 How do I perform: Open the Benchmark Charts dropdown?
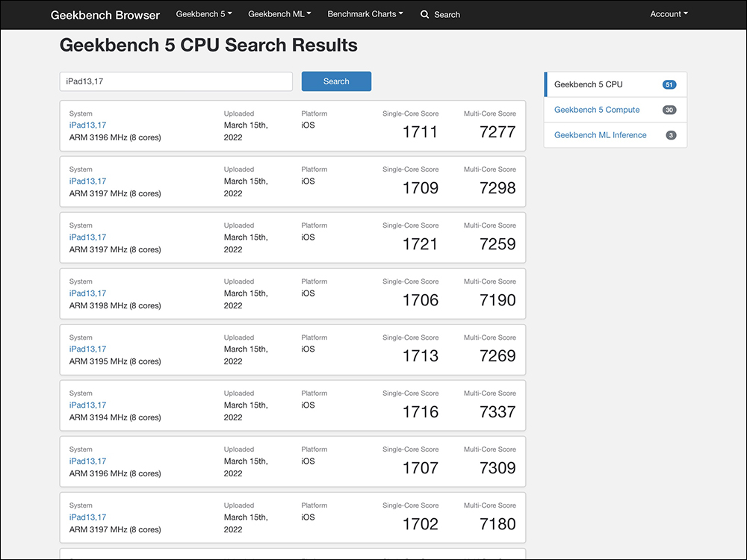pos(365,14)
